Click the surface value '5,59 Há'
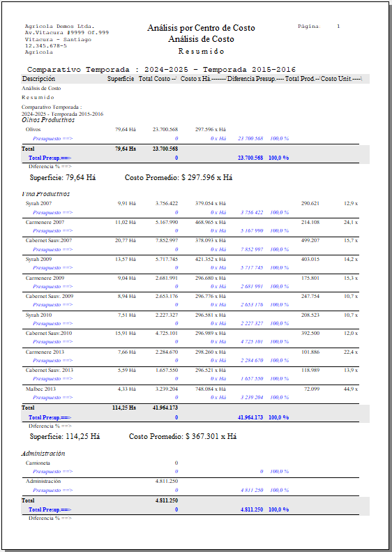 [127, 370]
